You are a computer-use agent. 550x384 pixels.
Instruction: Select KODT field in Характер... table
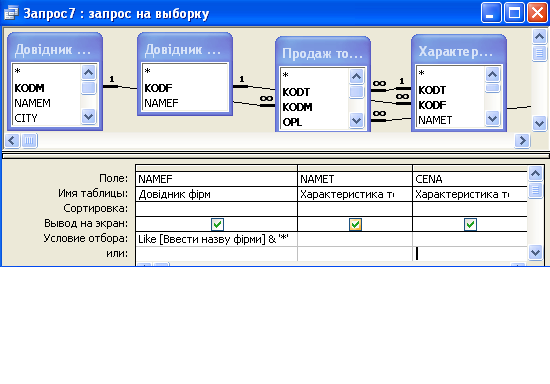(x=432, y=90)
